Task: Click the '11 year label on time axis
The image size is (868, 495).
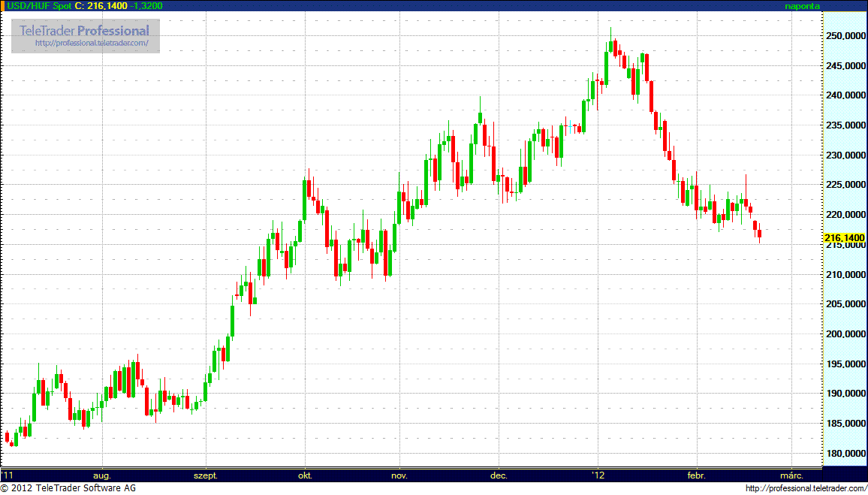Action: pyautogui.click(x=8, y=475)
